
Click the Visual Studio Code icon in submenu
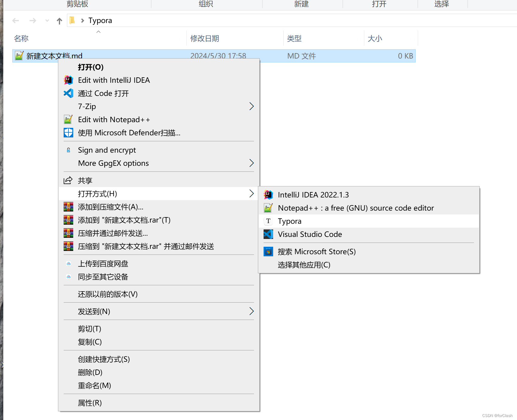coord(268,234)
